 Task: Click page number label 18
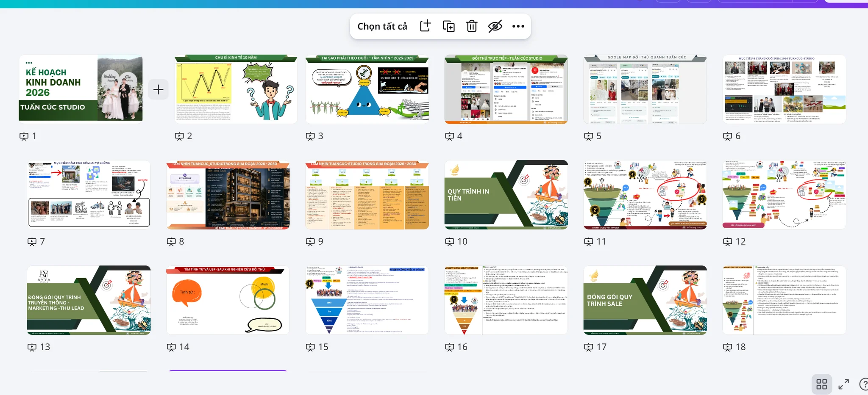click(x=740, y=347)
